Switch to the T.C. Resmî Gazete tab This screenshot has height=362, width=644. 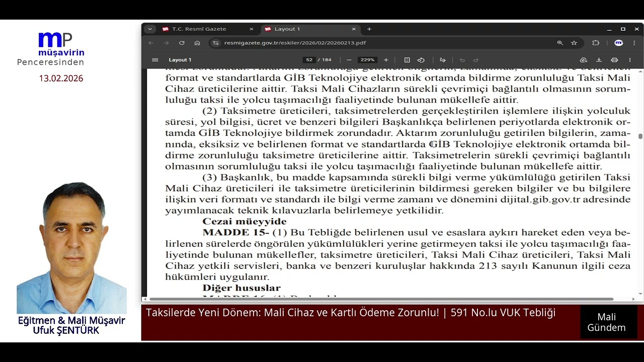199,29
